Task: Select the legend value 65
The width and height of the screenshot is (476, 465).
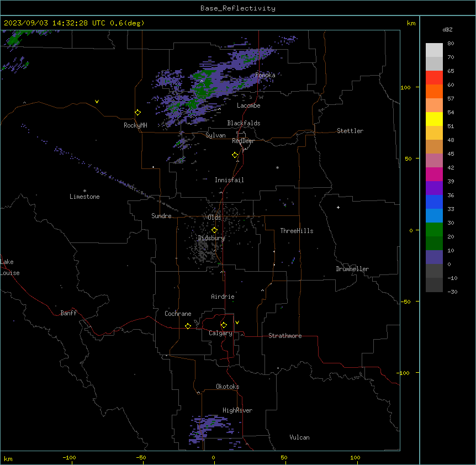Action: [x=451, y=71]
